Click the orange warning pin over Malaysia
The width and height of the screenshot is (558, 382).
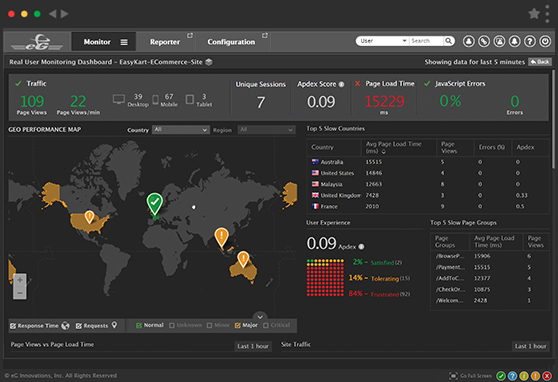(221, 237)
